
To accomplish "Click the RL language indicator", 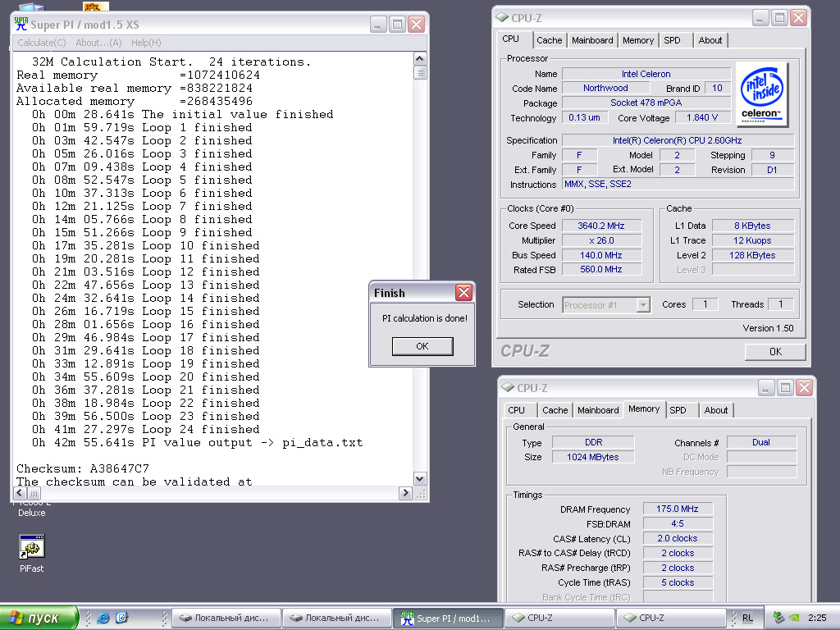I will click(x=747, y=618).
